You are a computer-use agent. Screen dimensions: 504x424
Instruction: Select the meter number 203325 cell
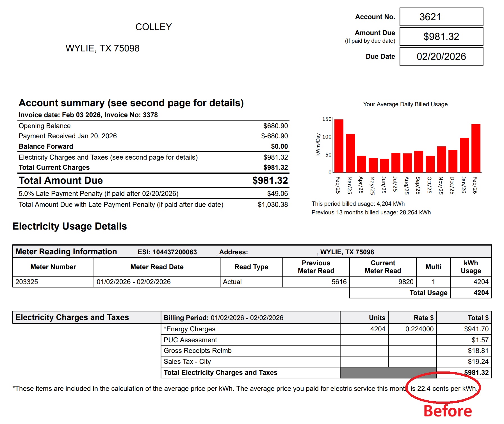[x=27, y=282]
